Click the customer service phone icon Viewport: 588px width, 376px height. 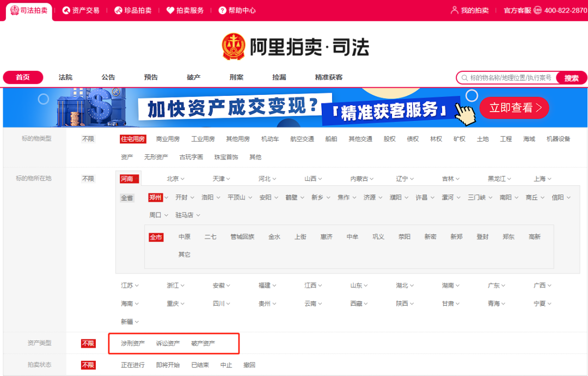tap(538, 10)
